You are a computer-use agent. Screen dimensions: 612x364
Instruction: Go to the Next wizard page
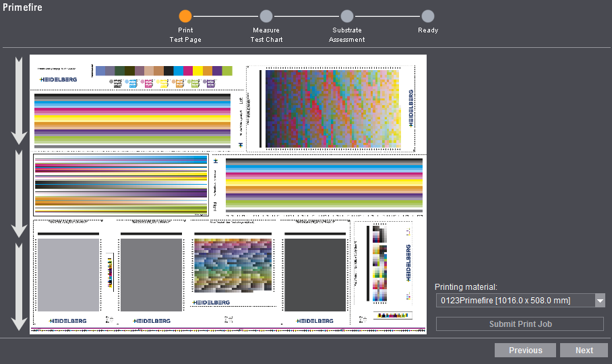[x=584, y=351]
